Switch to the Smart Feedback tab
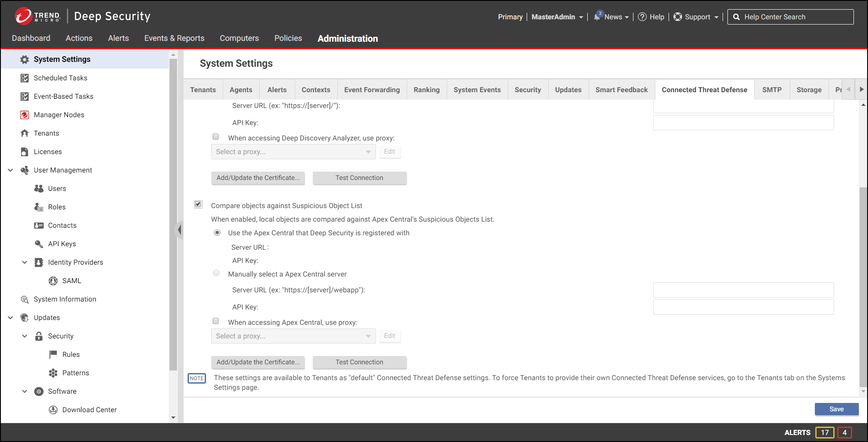The image size is (868, 442). click(621, 90)
